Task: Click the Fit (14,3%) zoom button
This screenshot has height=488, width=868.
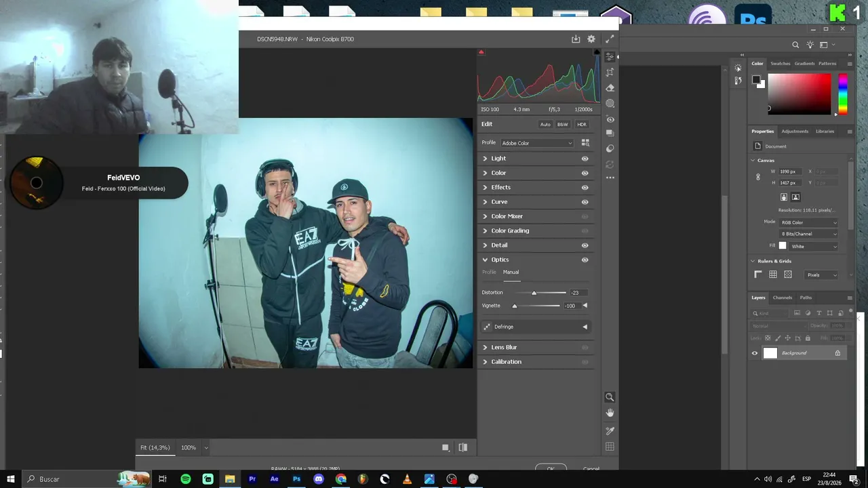Action: point(155,448)
